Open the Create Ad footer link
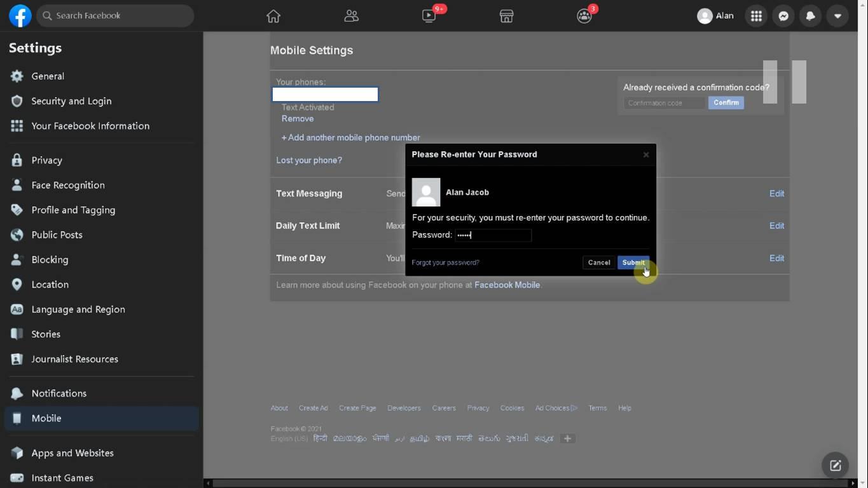868x488 pixels. pyautogui.click(x=313, y=408)
